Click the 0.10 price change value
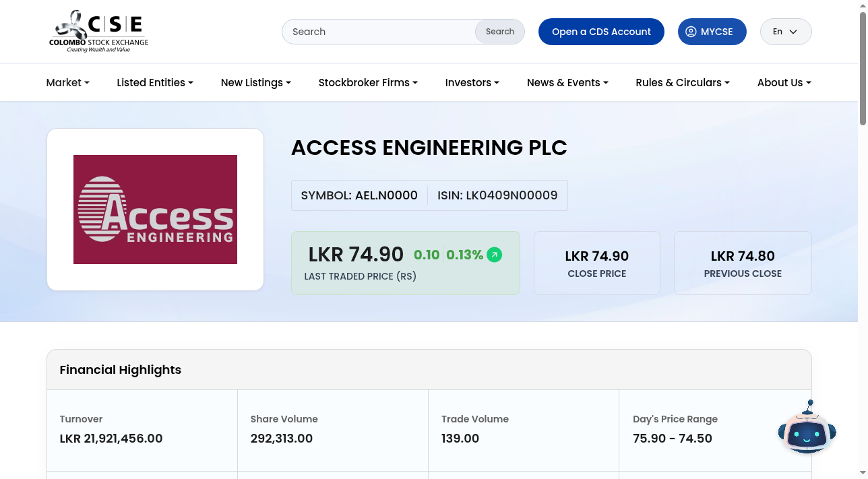The width and height of the screenshot is (868, 479). pyautogui.click(x=427, y=255)
